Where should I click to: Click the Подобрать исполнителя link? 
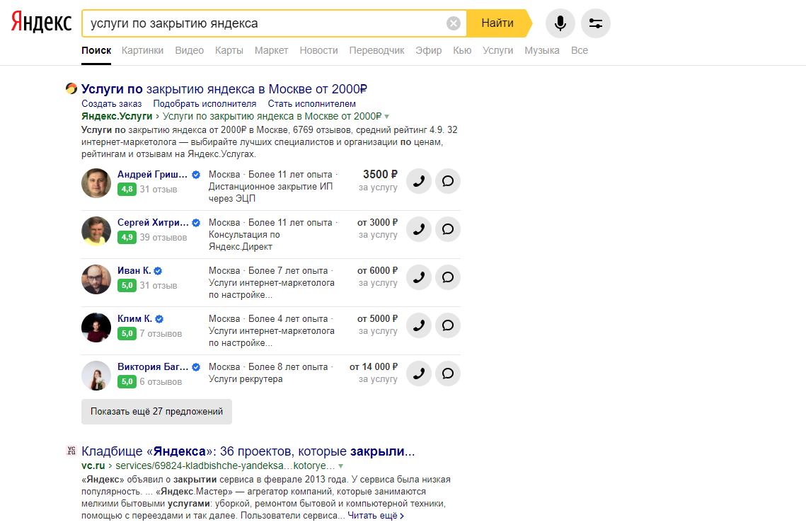(x=205, y=104)
